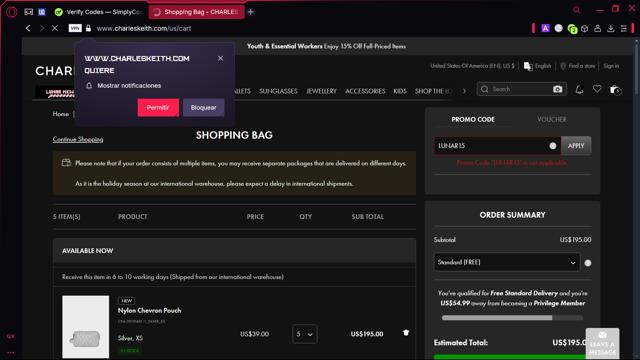The height and width of the screenshot is (360, 640).
Task: Select the Shopping Bag Charles & Keith tab
Action: click(x=196, y=12)
